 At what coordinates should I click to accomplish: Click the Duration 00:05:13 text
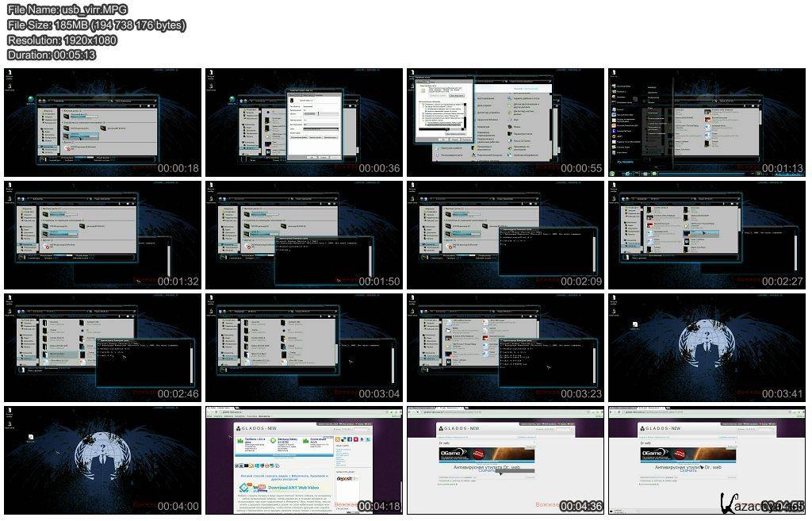click(x=52, y=55)
